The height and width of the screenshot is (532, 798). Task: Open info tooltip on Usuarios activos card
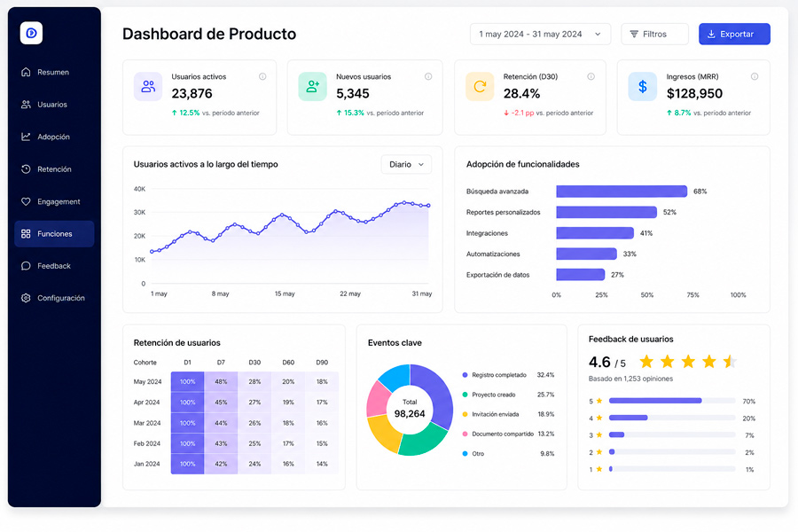tap(262, 76)
